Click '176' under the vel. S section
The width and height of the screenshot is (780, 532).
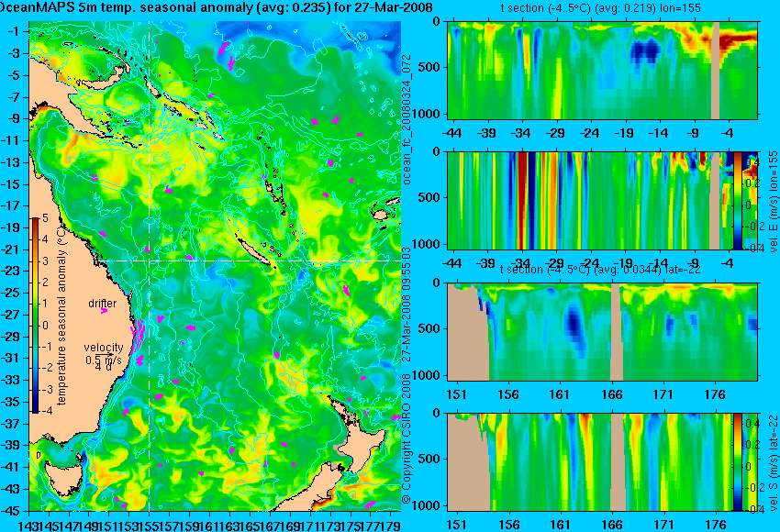click(715, 525)
